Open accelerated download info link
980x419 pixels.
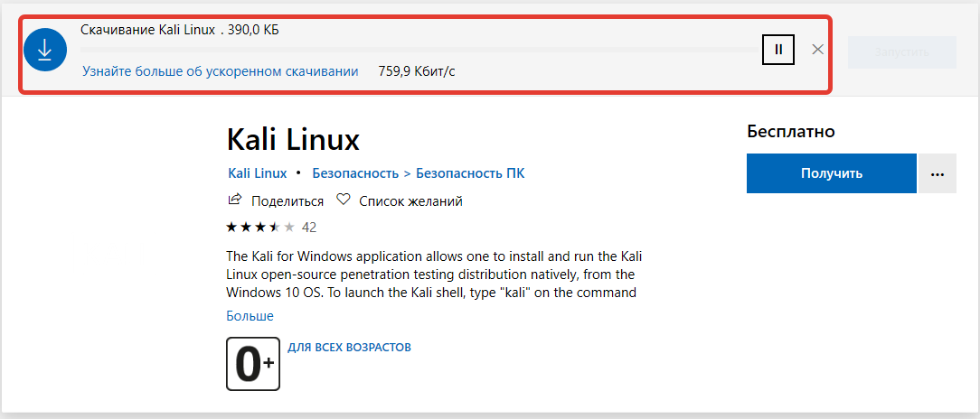220,71
